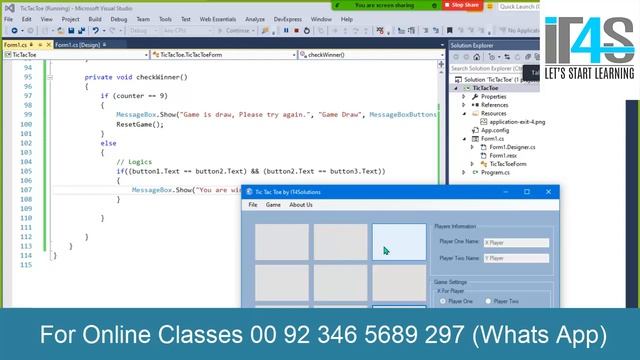Click the Open File toolbar icon
Screen dimensions: 640x360
coord(60,31)
